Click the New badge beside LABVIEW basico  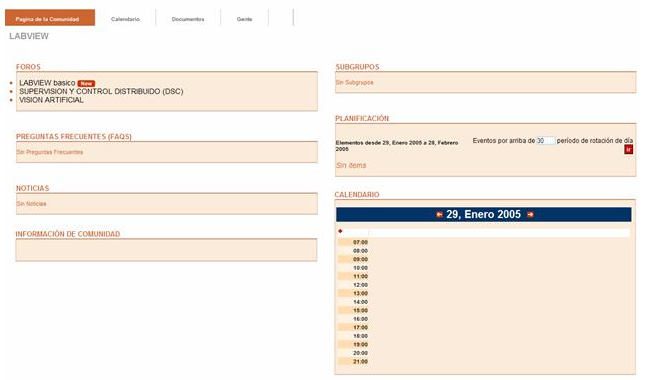click(86, 83)
